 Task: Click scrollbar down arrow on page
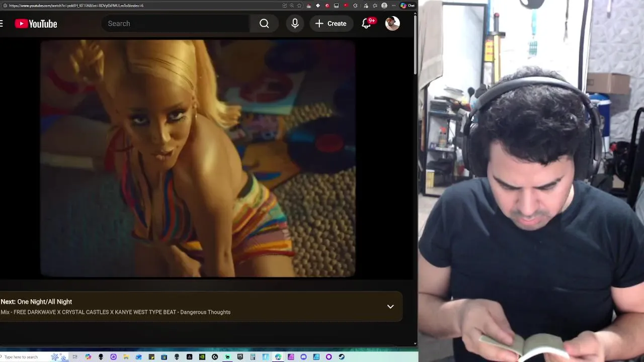click(415, 344)
